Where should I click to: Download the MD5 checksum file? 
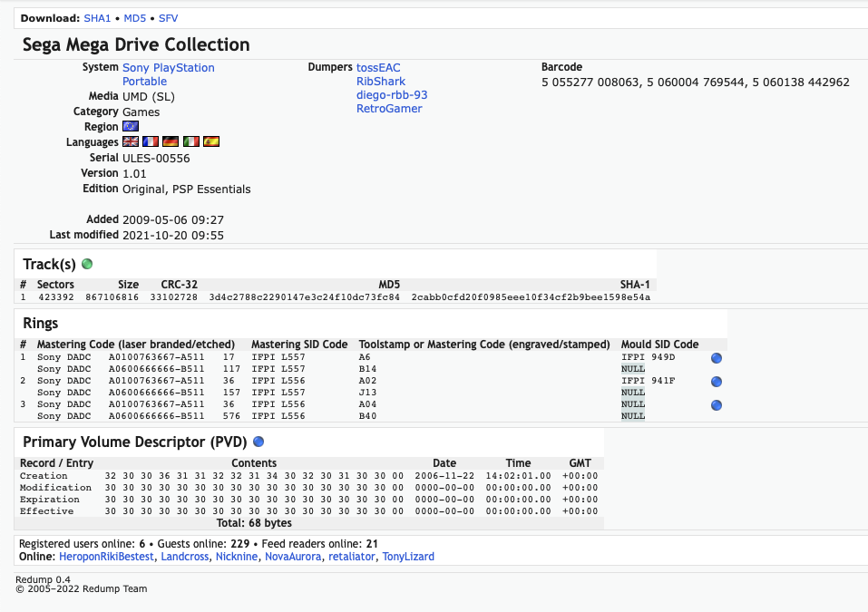click(x=136, y=18)
